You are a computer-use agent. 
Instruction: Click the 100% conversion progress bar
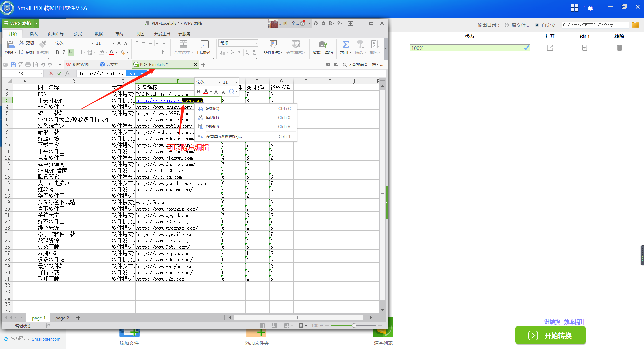[x=470, y=48]
